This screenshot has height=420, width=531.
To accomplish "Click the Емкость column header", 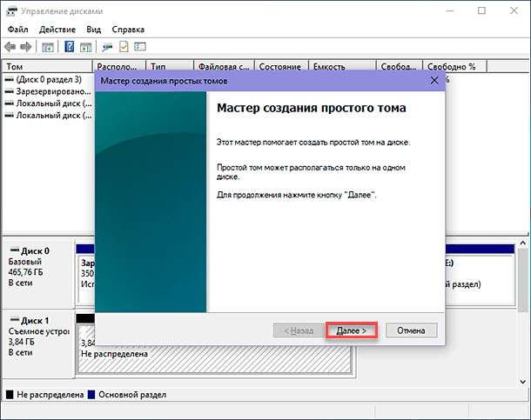I will (x=342, y=67).
